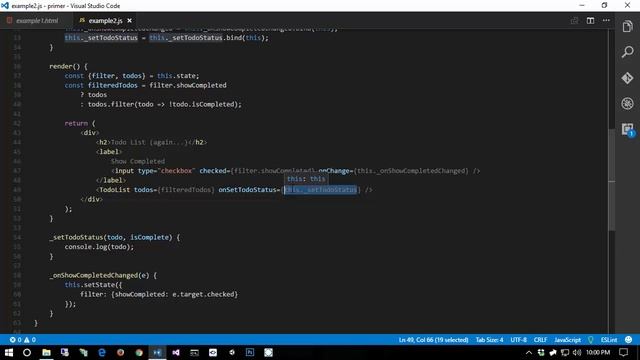
Task: Open the Source Control (Git) view
Action: pos(627,78)
